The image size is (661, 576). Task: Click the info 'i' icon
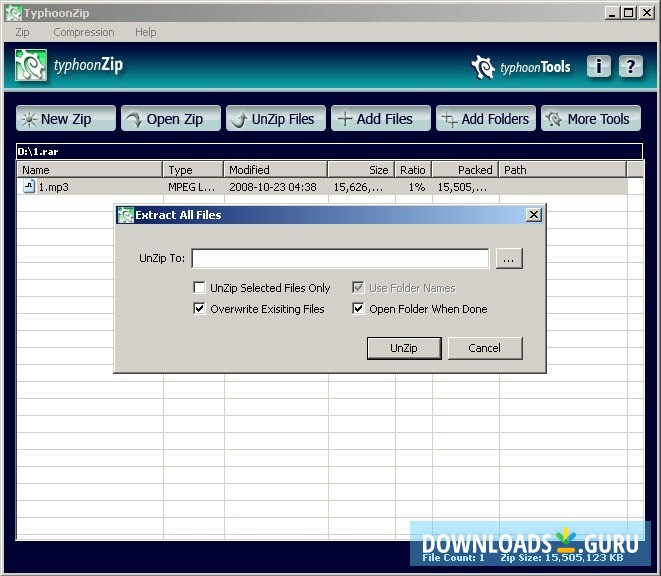(599, 66)
